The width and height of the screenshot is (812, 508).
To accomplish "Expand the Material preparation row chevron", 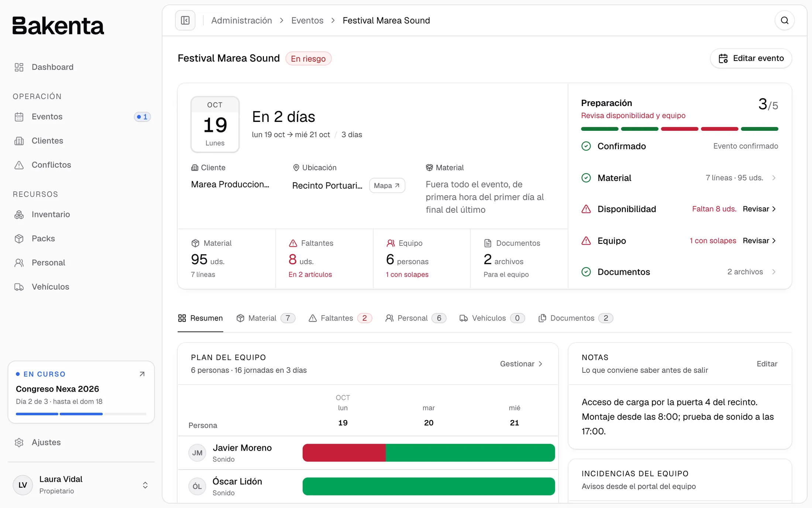I will coord(774,178).
